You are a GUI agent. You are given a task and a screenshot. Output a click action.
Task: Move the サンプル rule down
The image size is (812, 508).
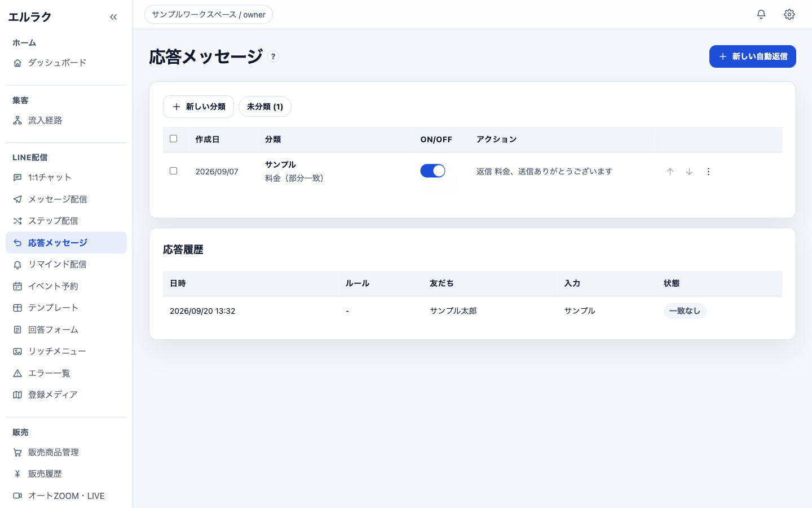tap(689, 172)
